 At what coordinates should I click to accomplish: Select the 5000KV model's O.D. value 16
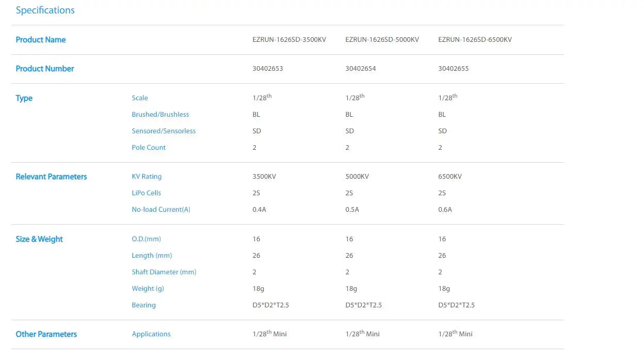349,239
